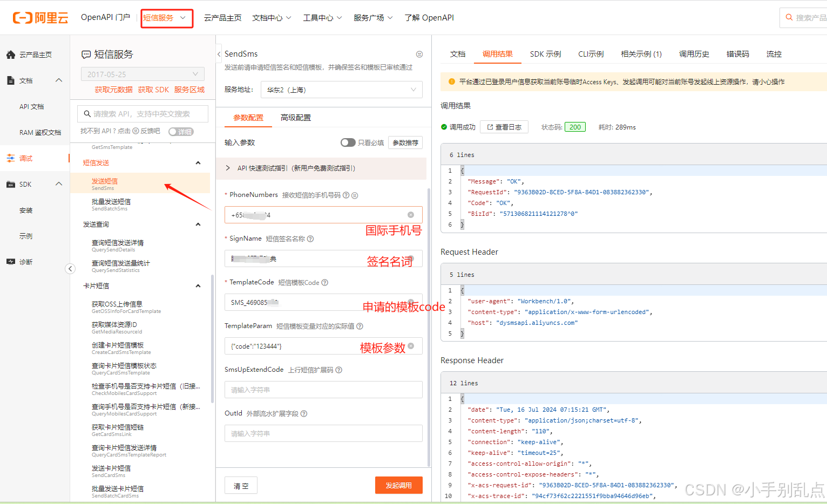The width and height of the screenshot is (827, 504).
Task: Click the PhoneNumbers feedback smiley icon
Action: [355, 195]
